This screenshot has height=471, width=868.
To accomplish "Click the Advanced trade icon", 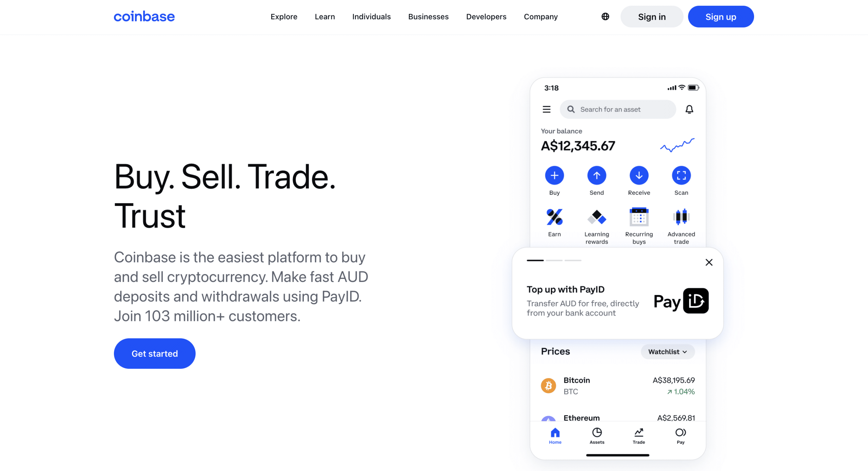I will click(681, 217).
